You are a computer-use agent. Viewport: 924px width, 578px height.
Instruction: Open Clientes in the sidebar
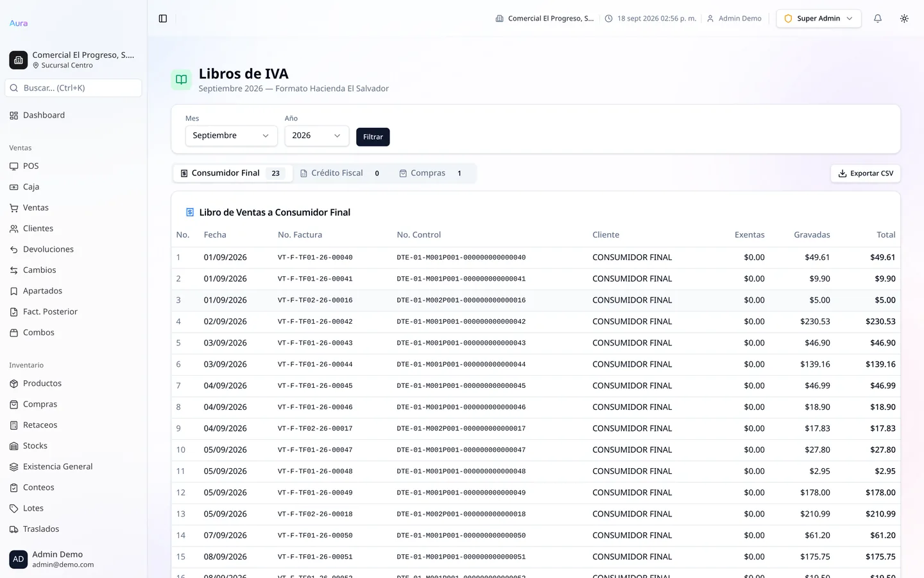click(x=73, y=229)
